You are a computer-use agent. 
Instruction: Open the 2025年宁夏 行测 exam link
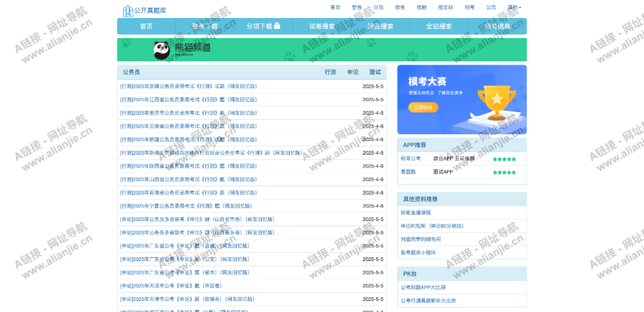click(x=186, y=206)
